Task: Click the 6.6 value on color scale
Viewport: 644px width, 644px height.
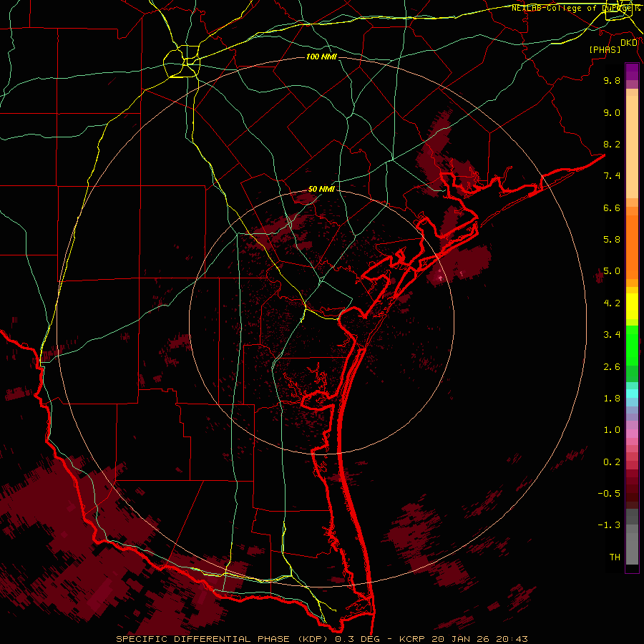Action: coord(612,208)
